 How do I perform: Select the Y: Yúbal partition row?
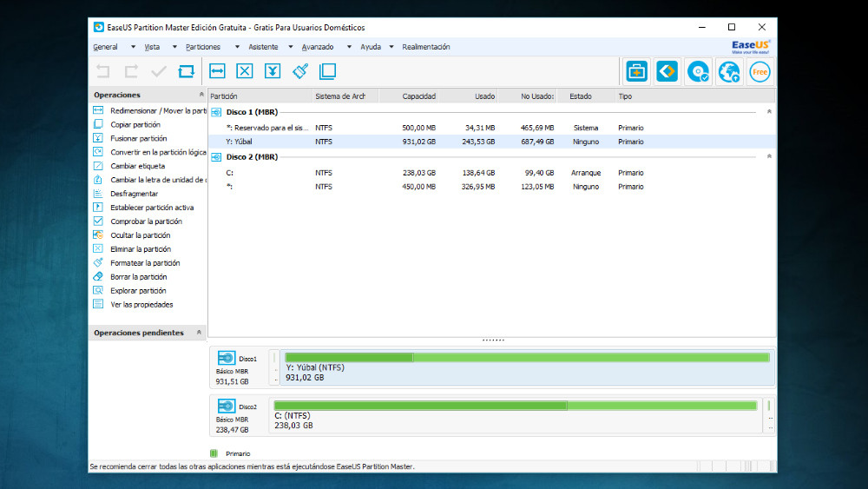pos(491,142)
